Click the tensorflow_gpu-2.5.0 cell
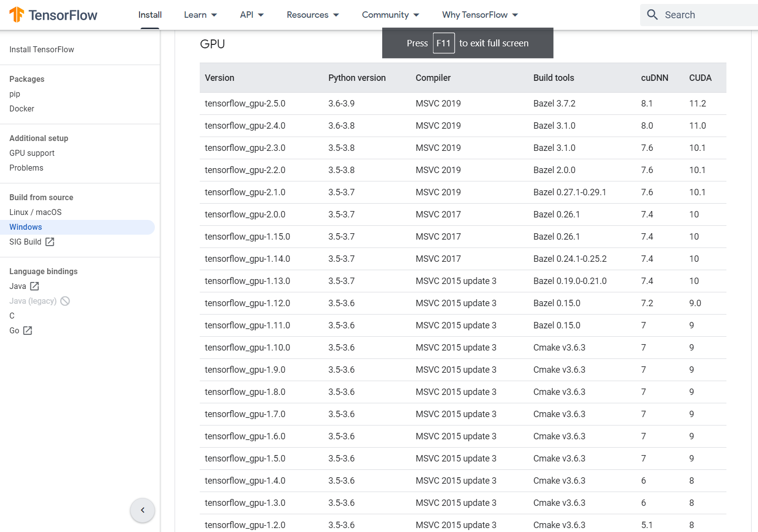Screen dimensions: 758x532 pyautogui.click(x=245, y=104)
